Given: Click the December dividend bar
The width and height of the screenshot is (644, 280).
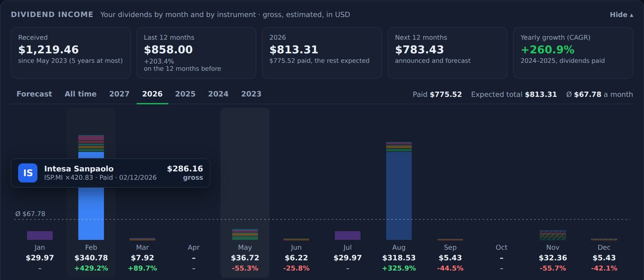Looking at the screenshot, I should click(x=604, y=239).
